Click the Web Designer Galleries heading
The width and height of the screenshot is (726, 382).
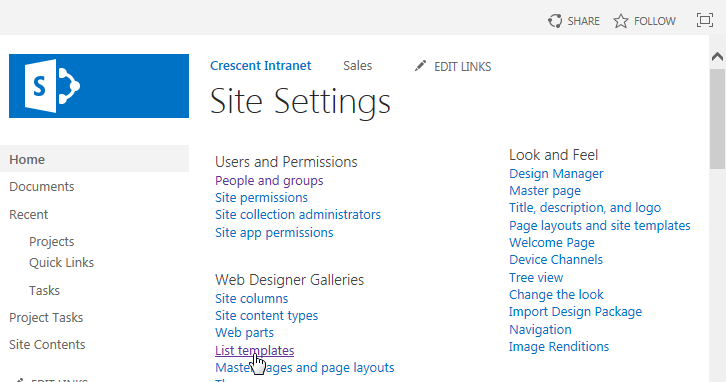289,280
